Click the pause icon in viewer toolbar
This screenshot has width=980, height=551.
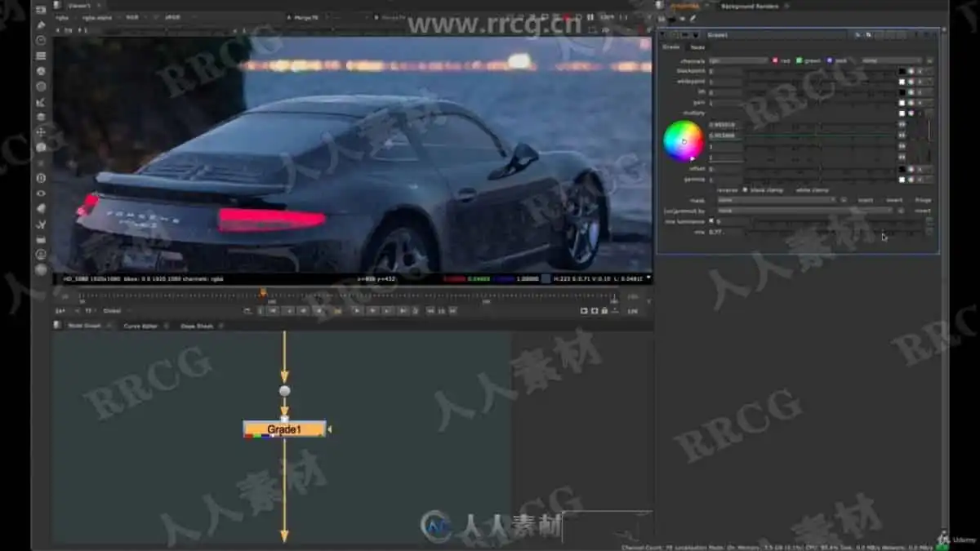590,16
